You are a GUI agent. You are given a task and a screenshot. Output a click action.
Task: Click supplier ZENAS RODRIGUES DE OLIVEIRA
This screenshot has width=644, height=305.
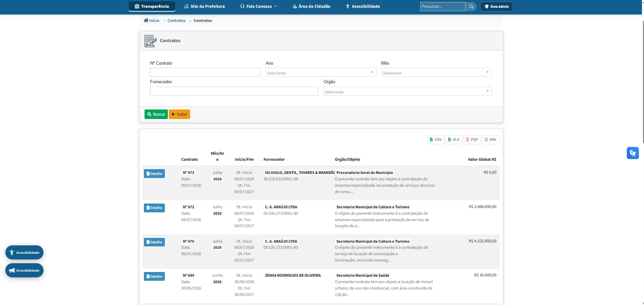point(293,275)
